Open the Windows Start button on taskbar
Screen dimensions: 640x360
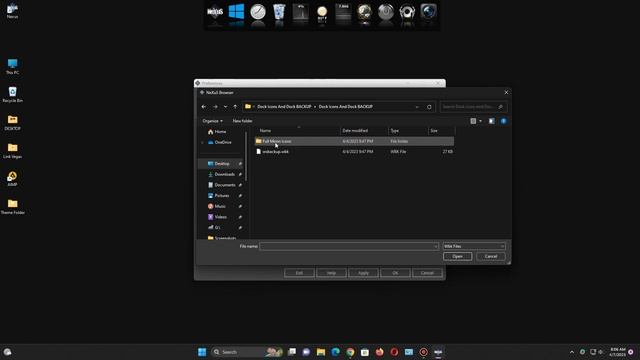point(202,352)
